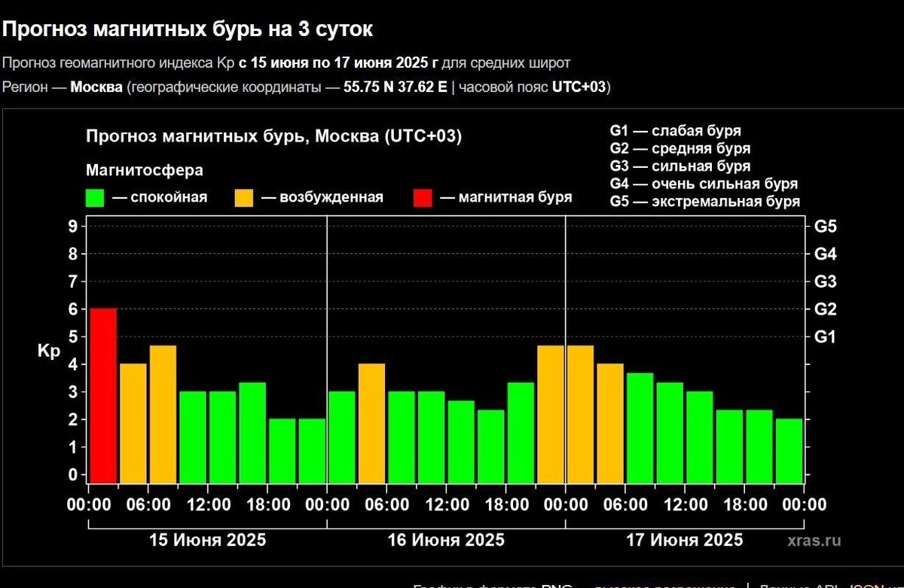Click the right-axis label 'G3'
The width and height of the screenshot is (904, 588).
pyautogui.click(x=826, y=282)
